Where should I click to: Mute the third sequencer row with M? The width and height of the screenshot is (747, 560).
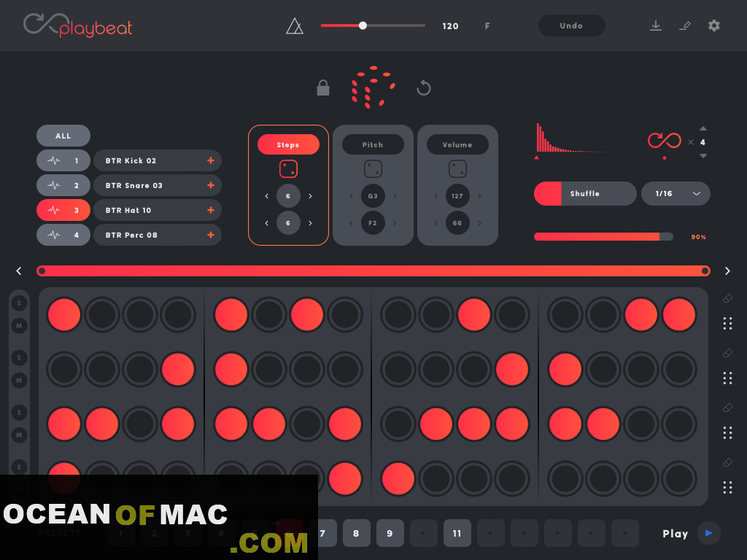pyautogui.click(x=19, y=435)
